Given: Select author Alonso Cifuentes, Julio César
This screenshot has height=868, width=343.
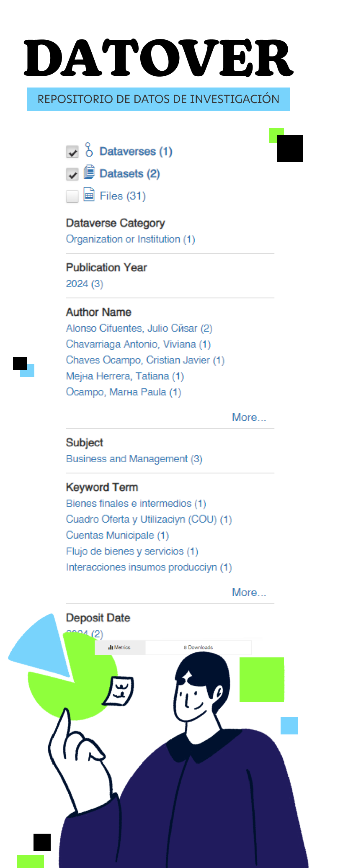Looking at the screenshot, I should coord(139,328).
